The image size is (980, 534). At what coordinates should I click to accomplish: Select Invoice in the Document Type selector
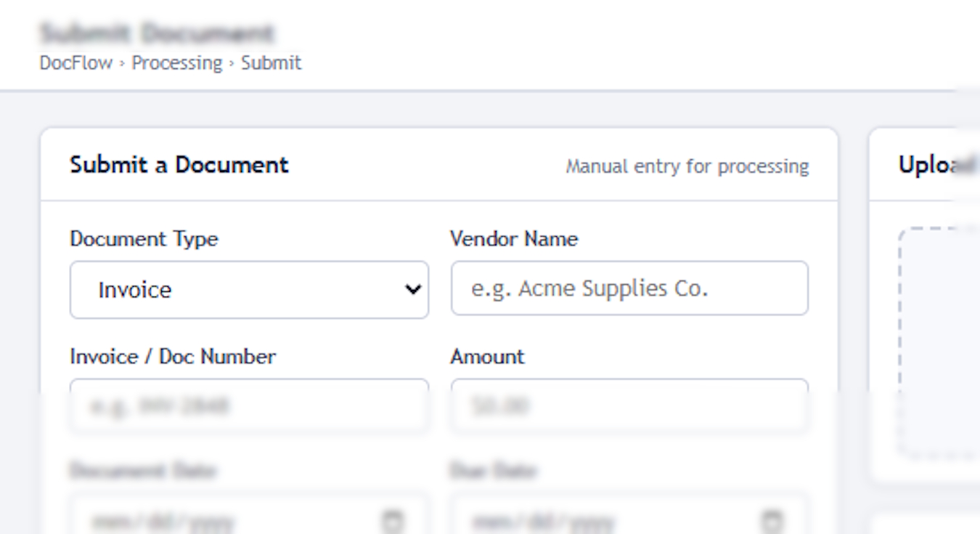coord(250,289)
